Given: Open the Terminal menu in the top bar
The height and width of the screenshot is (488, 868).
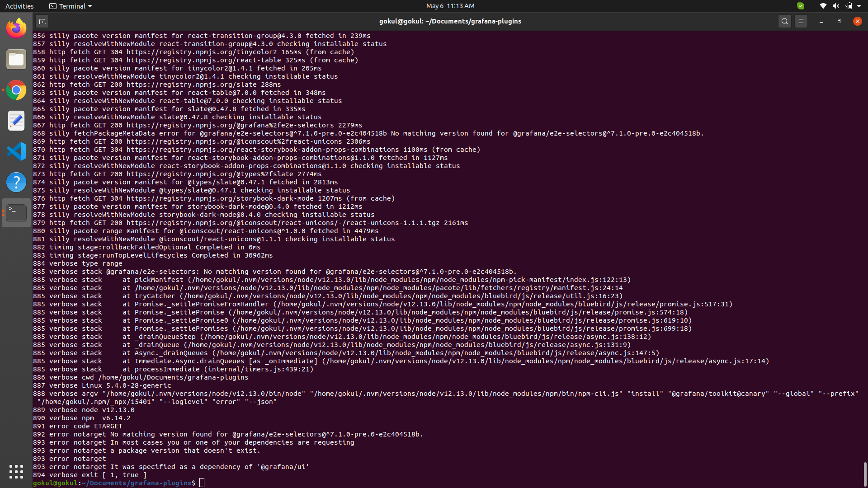Looking at the screenshot, I should click(x=70, y=6).
